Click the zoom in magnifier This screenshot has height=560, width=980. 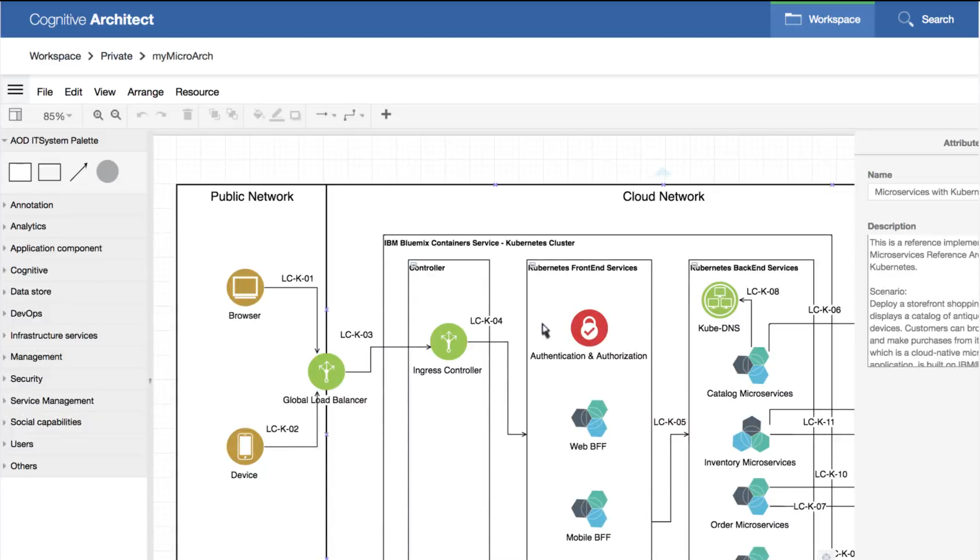coord(98,115)
